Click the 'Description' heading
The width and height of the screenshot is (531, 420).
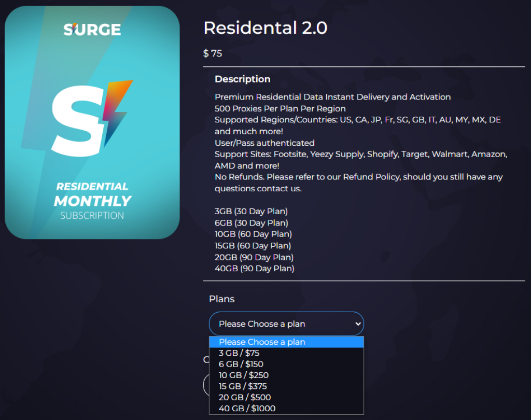(243, 79)
